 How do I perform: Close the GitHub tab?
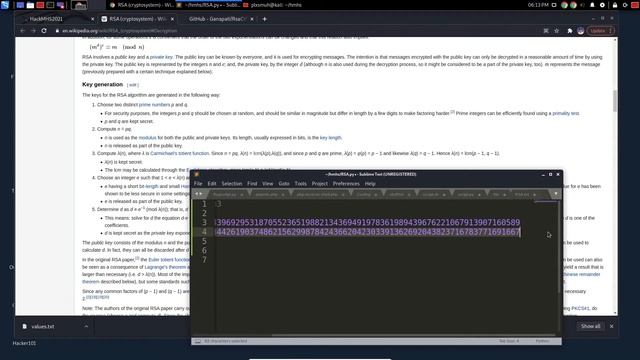tap(252, 19)
